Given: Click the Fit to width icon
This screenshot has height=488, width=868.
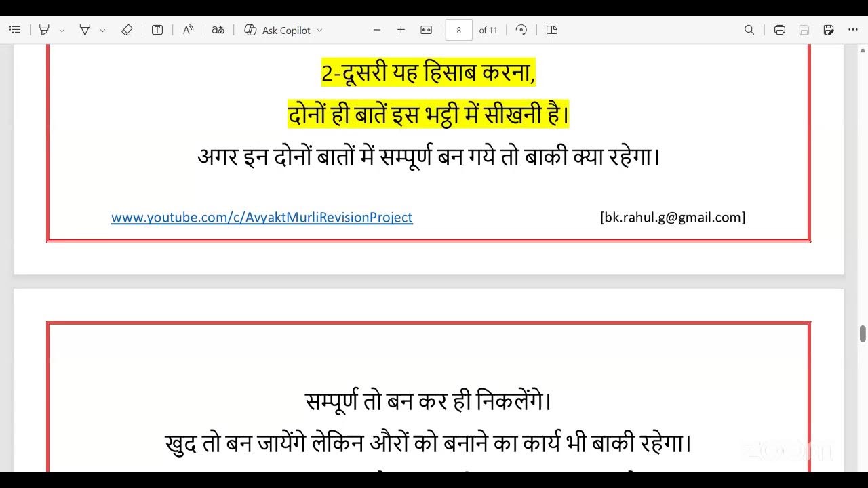Looking at the screenshot, I should 426,30.
